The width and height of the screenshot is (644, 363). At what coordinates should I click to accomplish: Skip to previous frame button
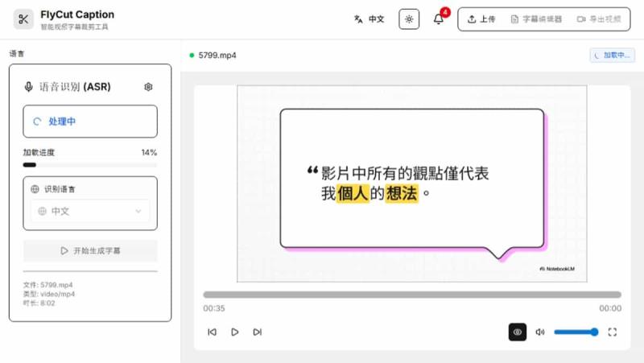pos(212,332)
